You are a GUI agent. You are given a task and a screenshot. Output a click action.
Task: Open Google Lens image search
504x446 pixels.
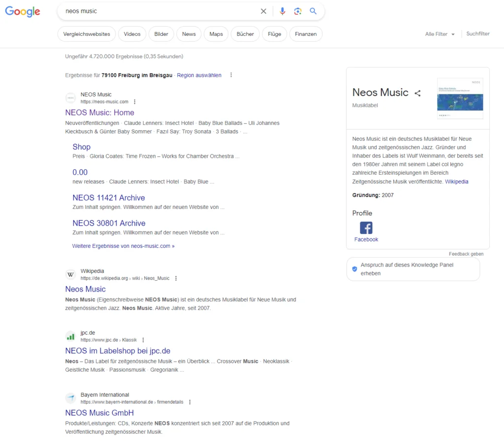298,11
